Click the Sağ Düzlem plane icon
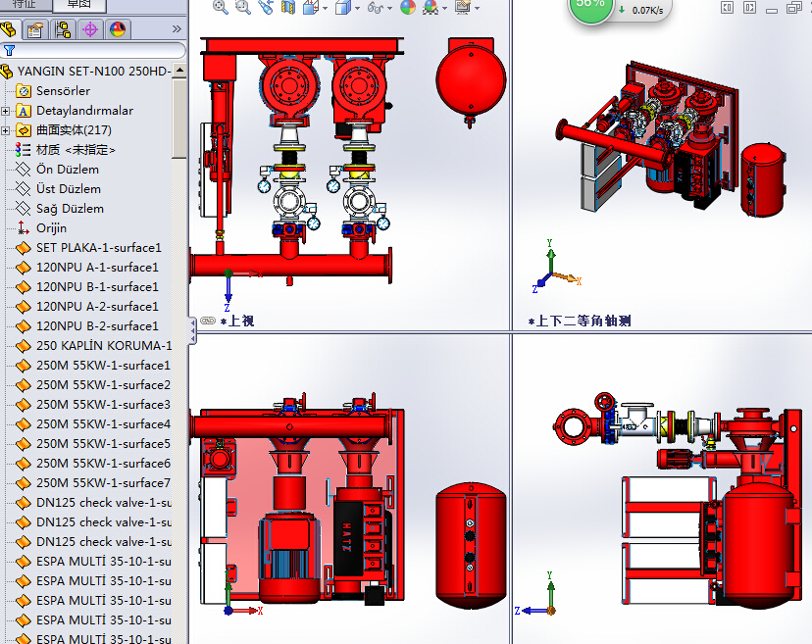 (24, 209)
